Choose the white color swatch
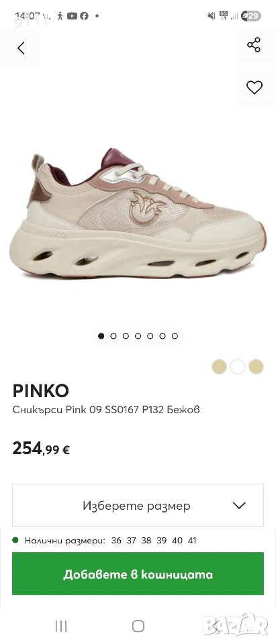 pyautogui.click(x=237, y=366)
